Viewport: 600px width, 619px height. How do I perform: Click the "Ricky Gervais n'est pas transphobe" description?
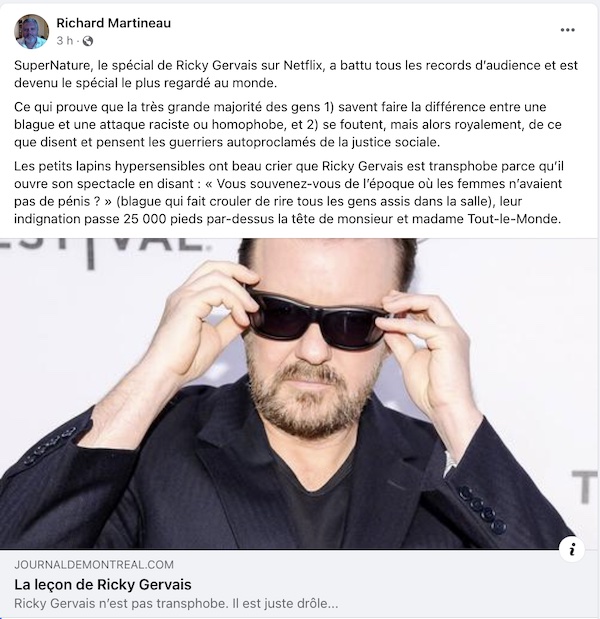[x=176, y=604]
